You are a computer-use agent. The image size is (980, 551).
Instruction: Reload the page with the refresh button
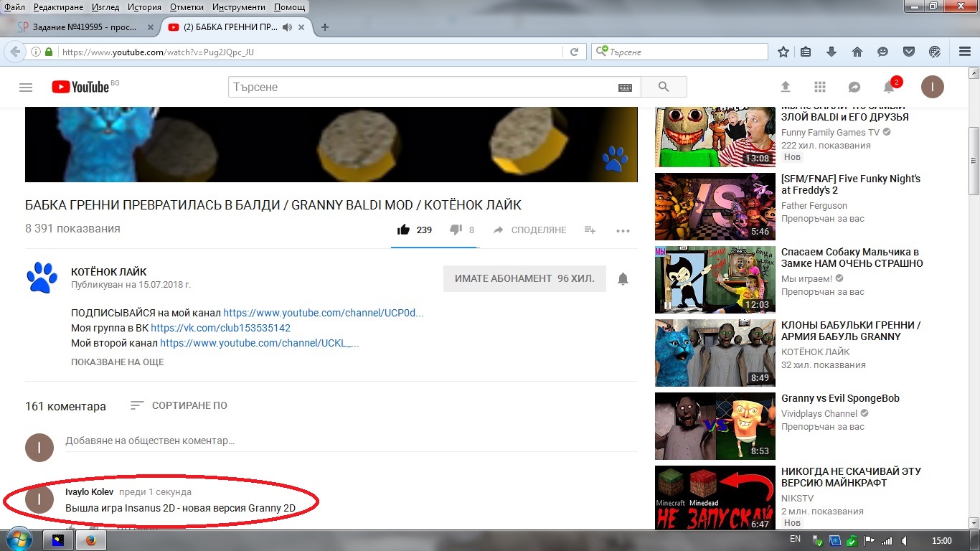[x=574, y=52]
